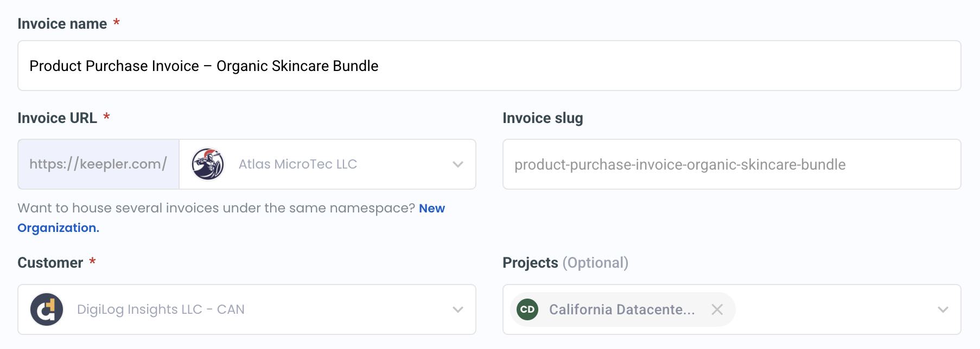Click the https://keepler.com/ URL prefix segment

99,164
